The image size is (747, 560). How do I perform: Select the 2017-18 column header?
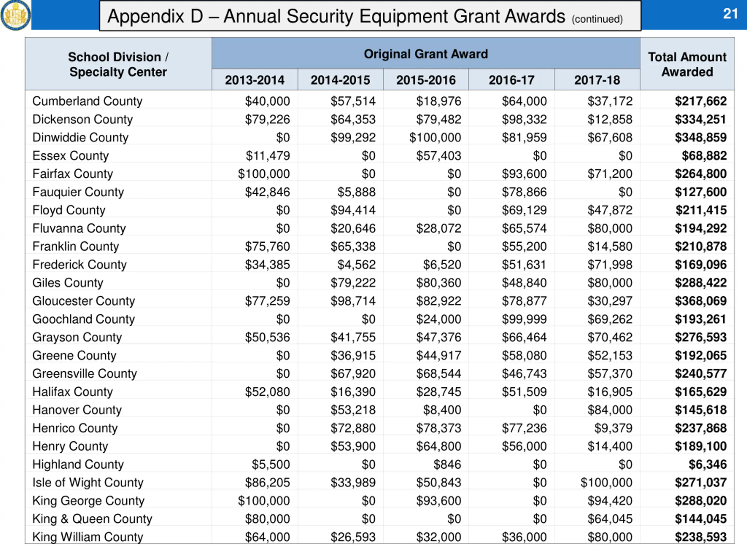(x=597, y=80)
